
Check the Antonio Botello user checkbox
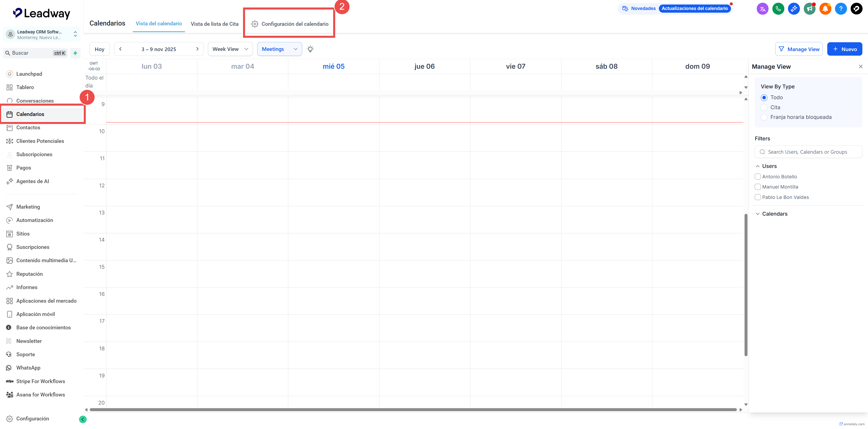[758, 177]
